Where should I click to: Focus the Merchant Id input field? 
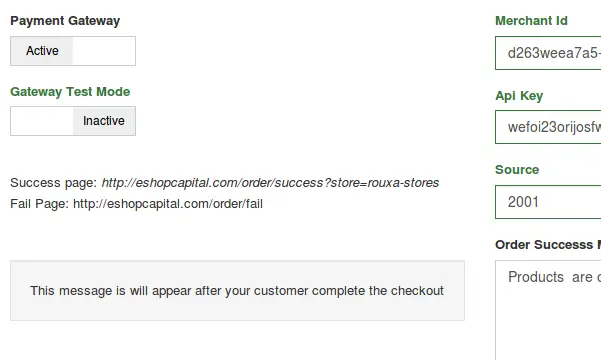point(548,53)
